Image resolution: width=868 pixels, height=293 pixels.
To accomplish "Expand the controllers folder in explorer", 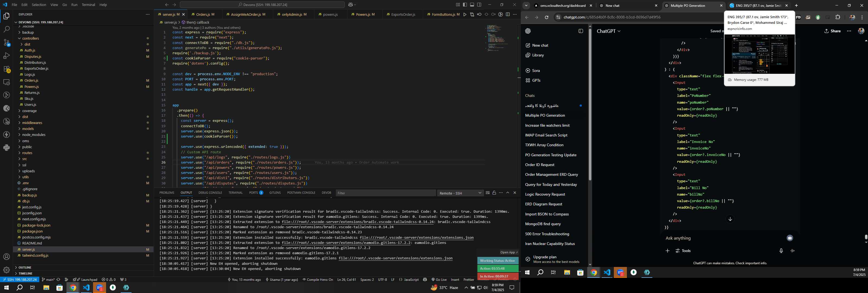I will (x=30, y=39).
